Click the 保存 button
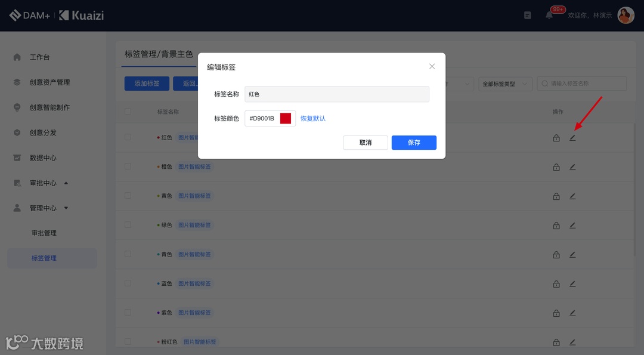Screen dimensions: 644x355 [414, 143]
